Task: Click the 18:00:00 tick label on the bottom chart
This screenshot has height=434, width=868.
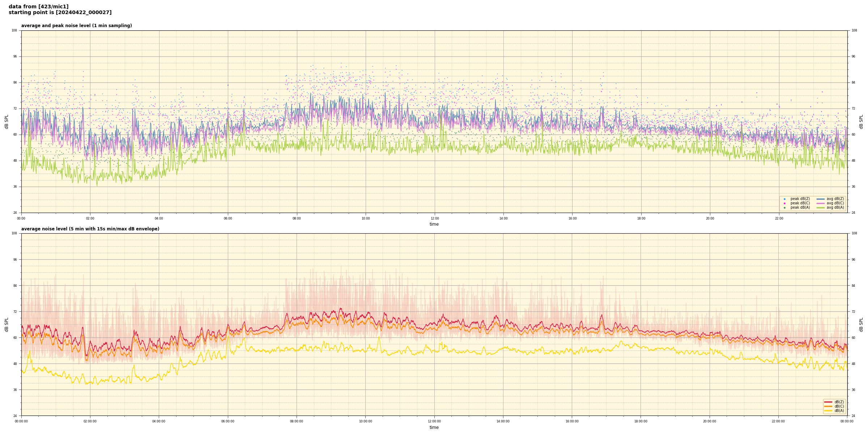Action: tap(641, 421)
